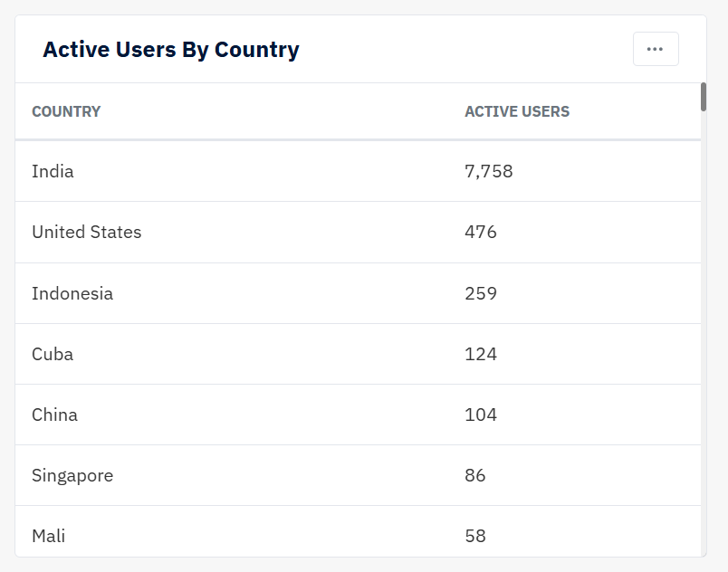Click India's active users value 7,758
This screenshot has height=572, width=728.
[x=489, y=171]
